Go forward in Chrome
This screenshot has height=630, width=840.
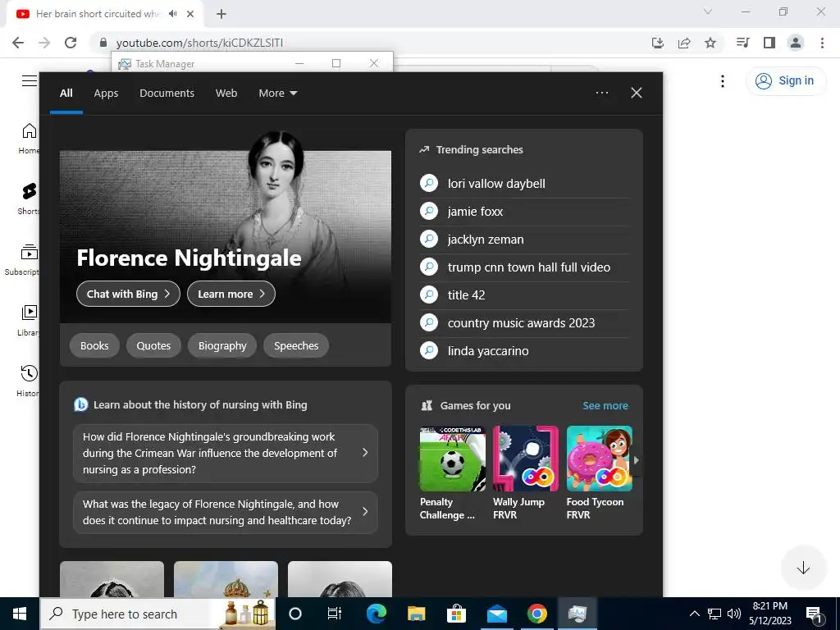[x=44, y=43]
